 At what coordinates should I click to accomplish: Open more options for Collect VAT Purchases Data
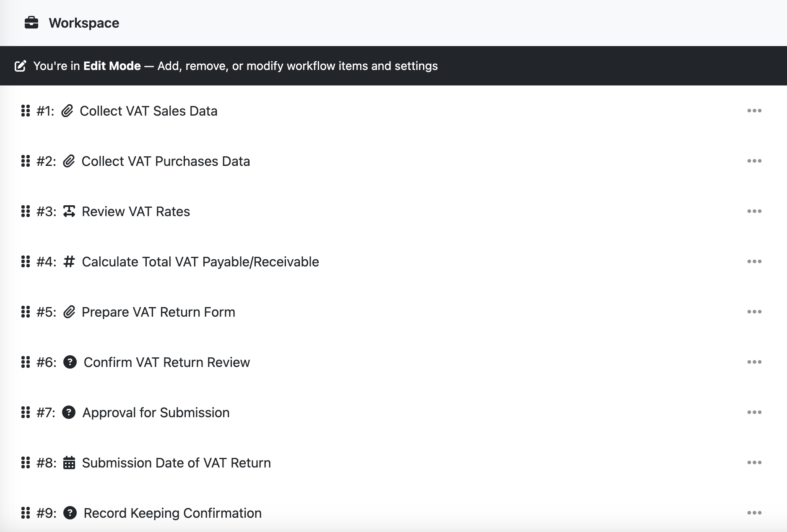click(754, 161)
